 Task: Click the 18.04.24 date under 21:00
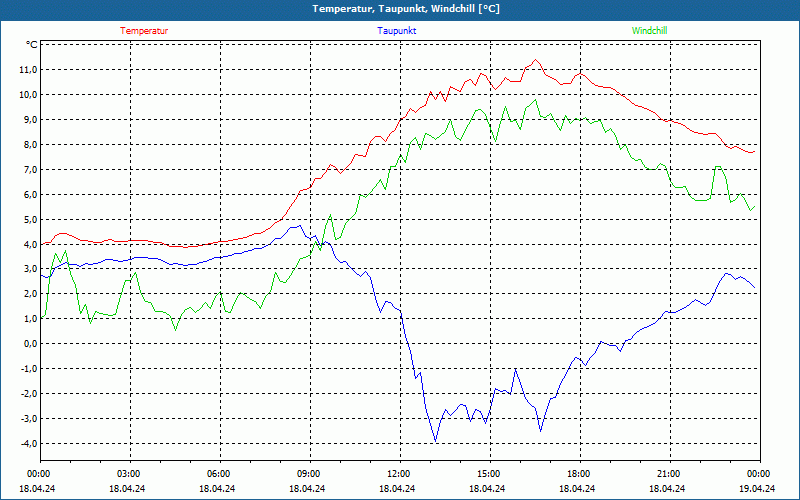coord(667,488)
